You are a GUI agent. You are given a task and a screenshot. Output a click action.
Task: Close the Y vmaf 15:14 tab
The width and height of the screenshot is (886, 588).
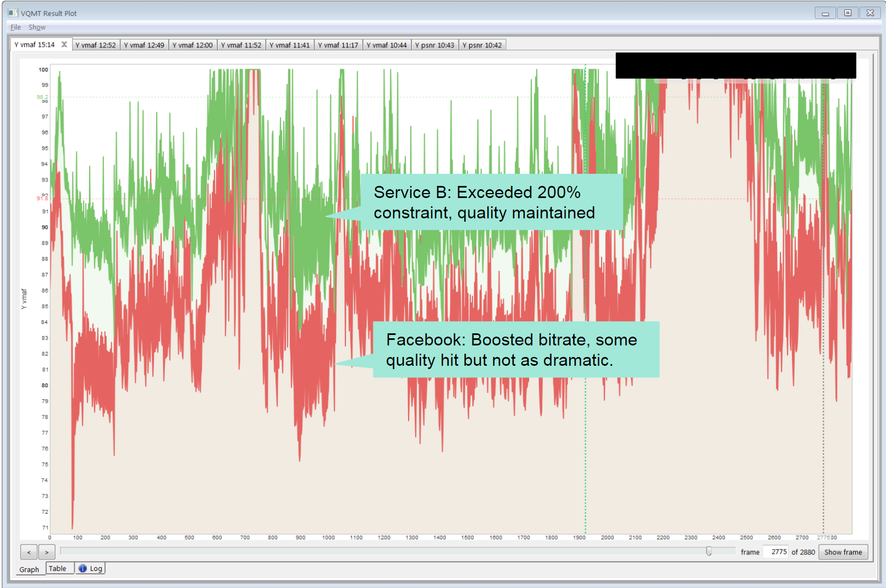tap(64, 45)
